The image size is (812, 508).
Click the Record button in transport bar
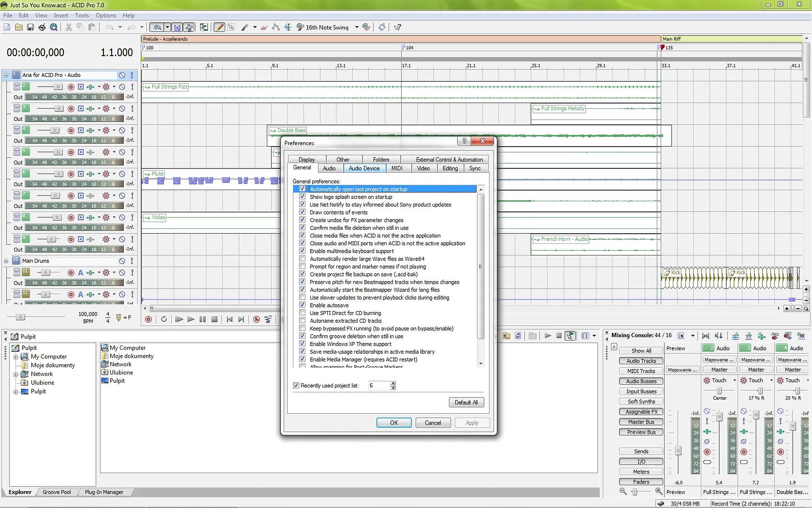coord(148,319)
